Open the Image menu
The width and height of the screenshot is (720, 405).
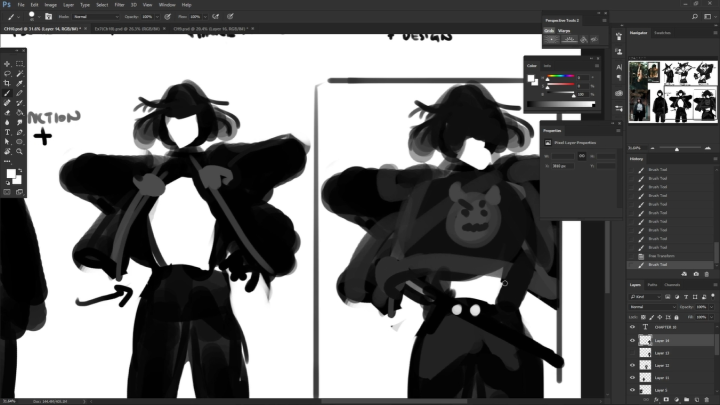click(x=51, y=5)
